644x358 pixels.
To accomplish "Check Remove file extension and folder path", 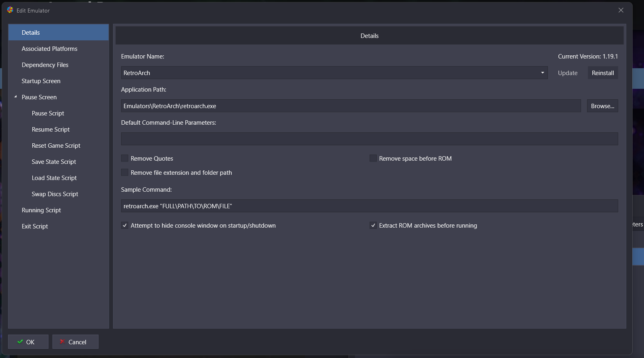I will point(125,172).
